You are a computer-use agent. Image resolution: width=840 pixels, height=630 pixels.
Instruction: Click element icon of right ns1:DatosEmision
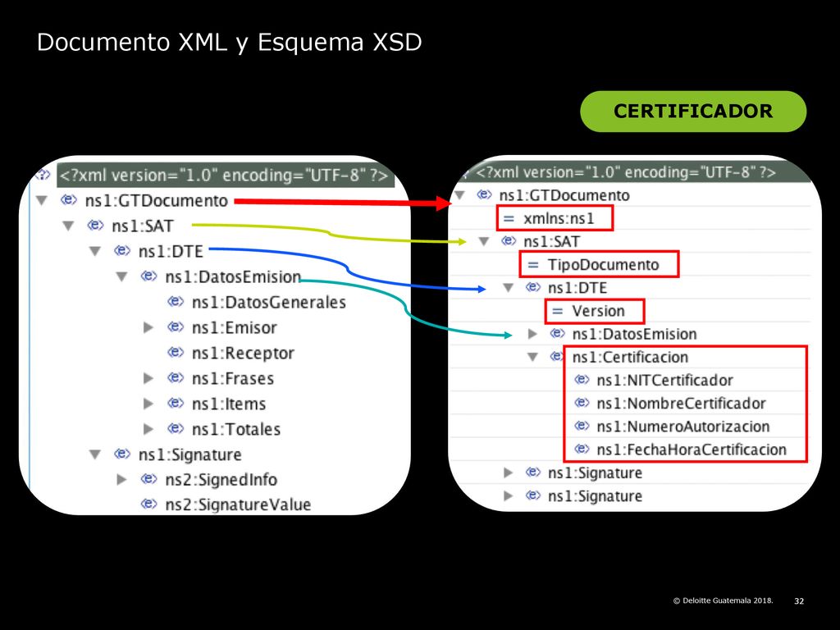pos(558,333)
